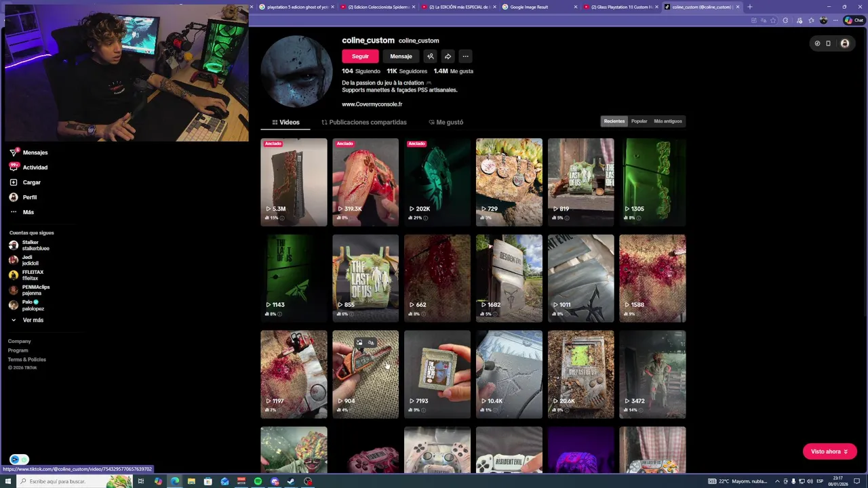Open 11K Seguidores followers list
Image resolution: width=868 pixels, height=488 pixels.
point(407,71)
